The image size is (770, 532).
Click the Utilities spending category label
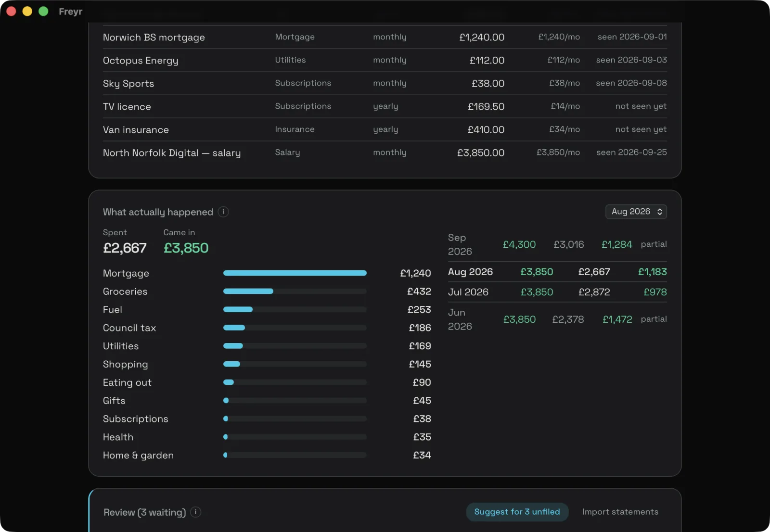[121, 346]
